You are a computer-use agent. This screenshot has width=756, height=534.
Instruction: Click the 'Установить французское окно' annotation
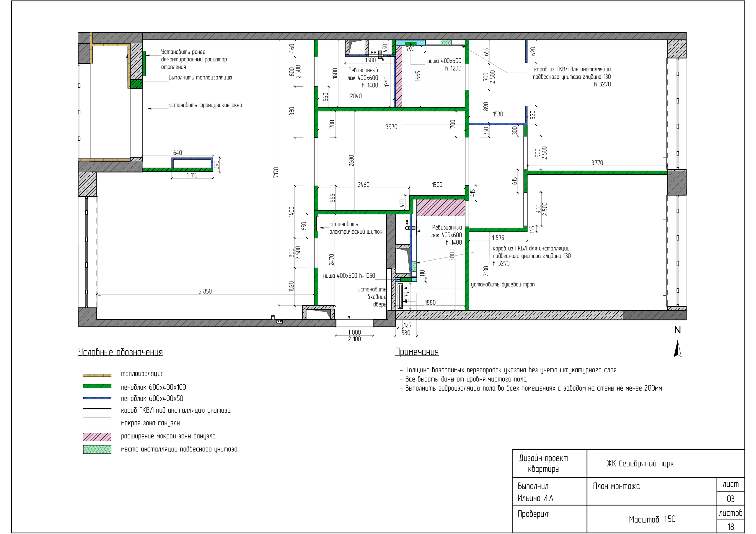pyautogui.click(x=205, y=105)
